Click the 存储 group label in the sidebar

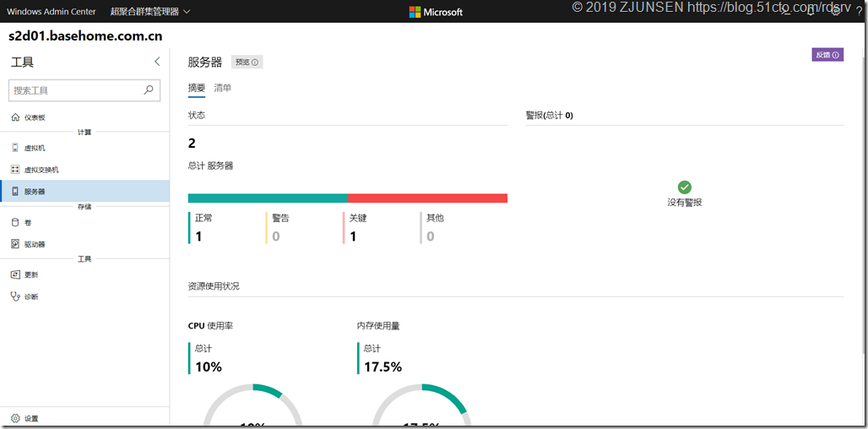pyautogui.click(x=84, y=206)
